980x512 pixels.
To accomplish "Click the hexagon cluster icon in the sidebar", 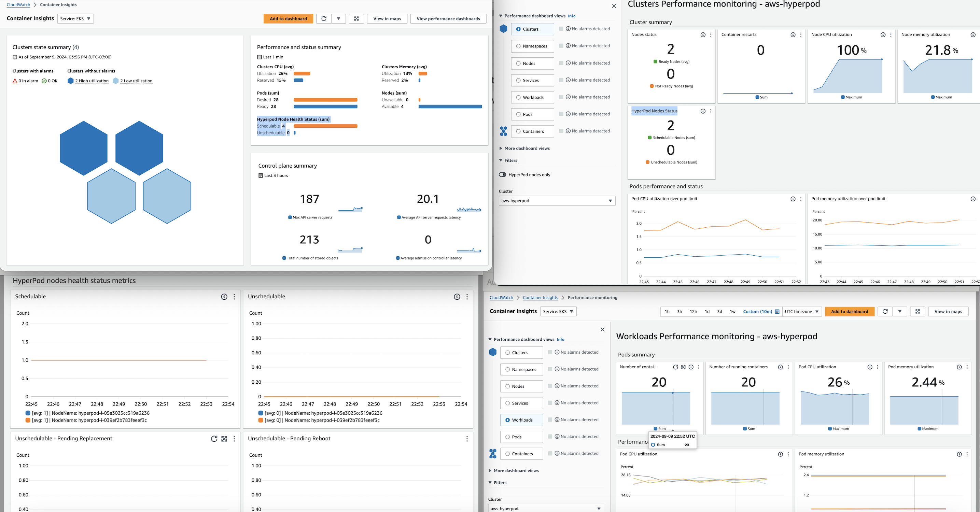I will tap(503, 29).
